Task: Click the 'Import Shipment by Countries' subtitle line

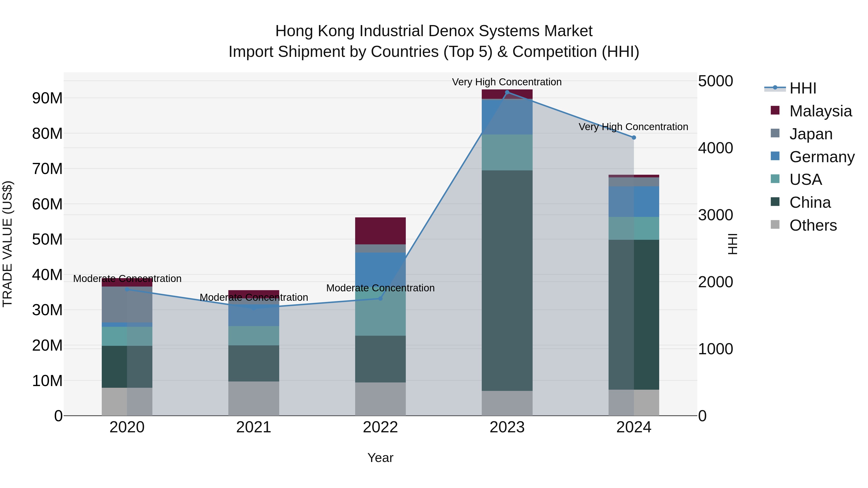Action: (434, 52)
